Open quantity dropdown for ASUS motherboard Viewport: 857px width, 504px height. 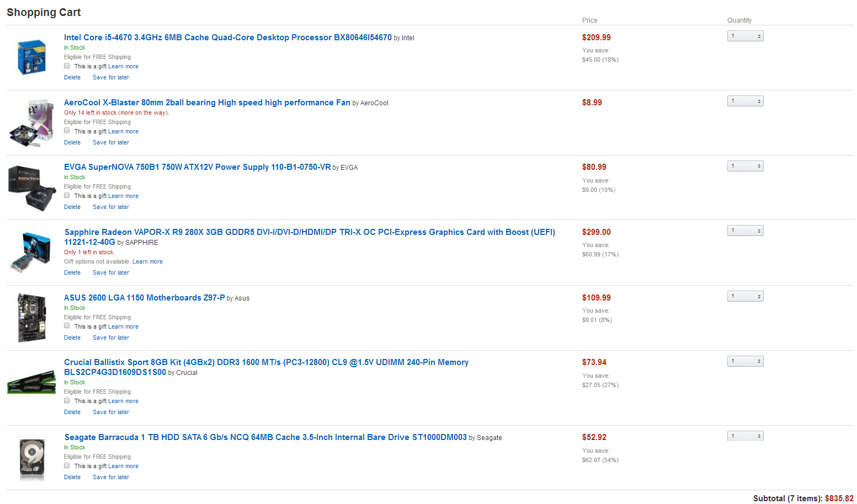[x=745, y=296]
